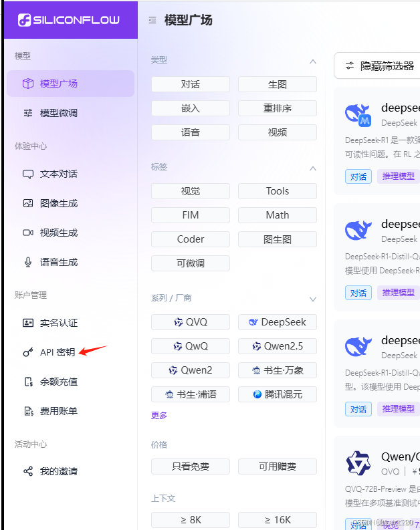This screenshot has width=420, height=530.
Task: Toggle the 重排序 type filter
Action: 278,108
